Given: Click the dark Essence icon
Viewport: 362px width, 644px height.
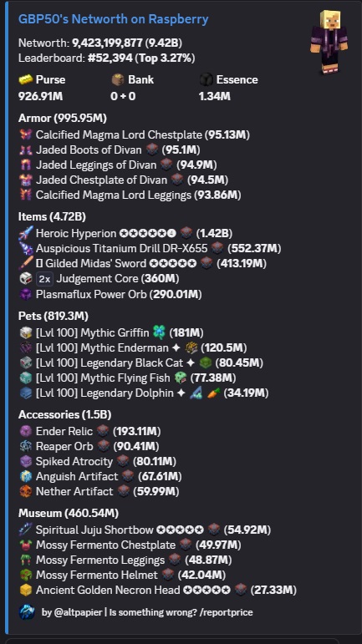Looking at the screenshot, I should coord(206,79).
